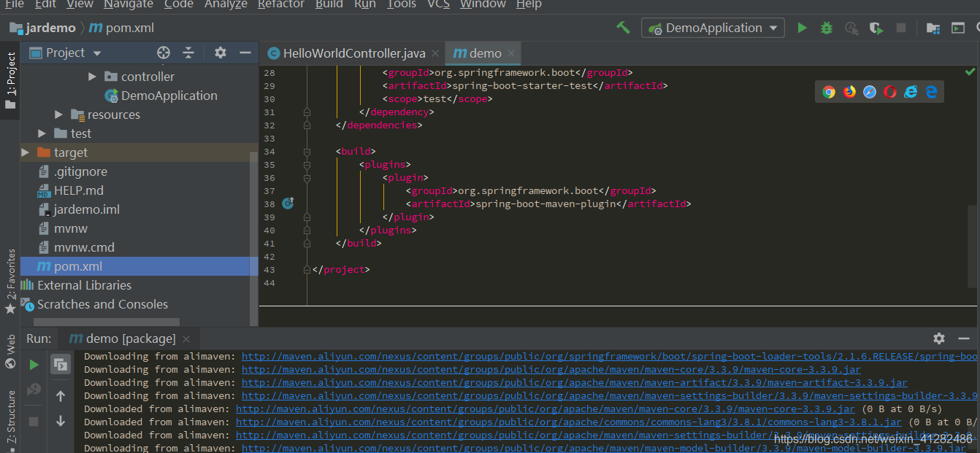Click the green inspection checkmark in editor corner
Viewport: 980px width, 453px height.
970,71
